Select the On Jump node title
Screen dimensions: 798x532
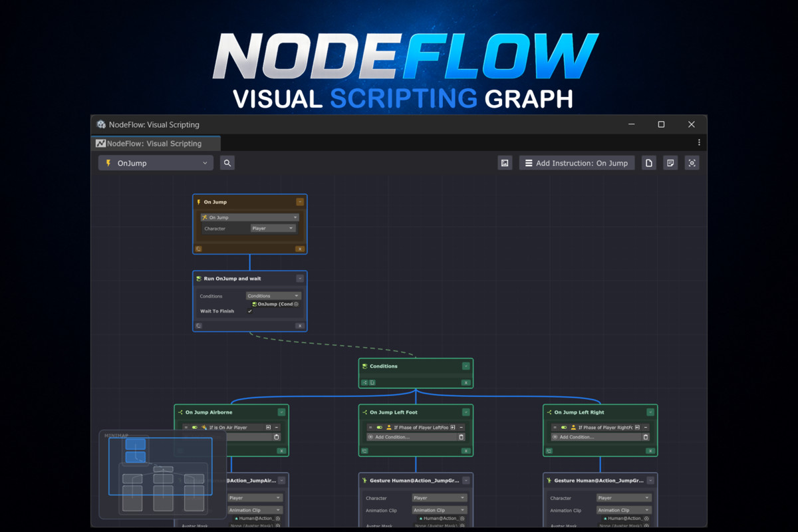click(215, 201)
